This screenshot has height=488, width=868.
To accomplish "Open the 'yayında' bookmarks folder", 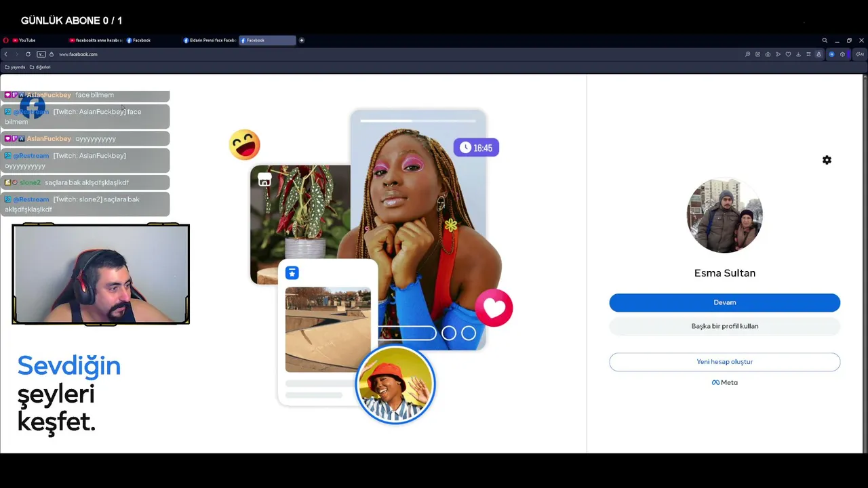I will pos(15,67).
